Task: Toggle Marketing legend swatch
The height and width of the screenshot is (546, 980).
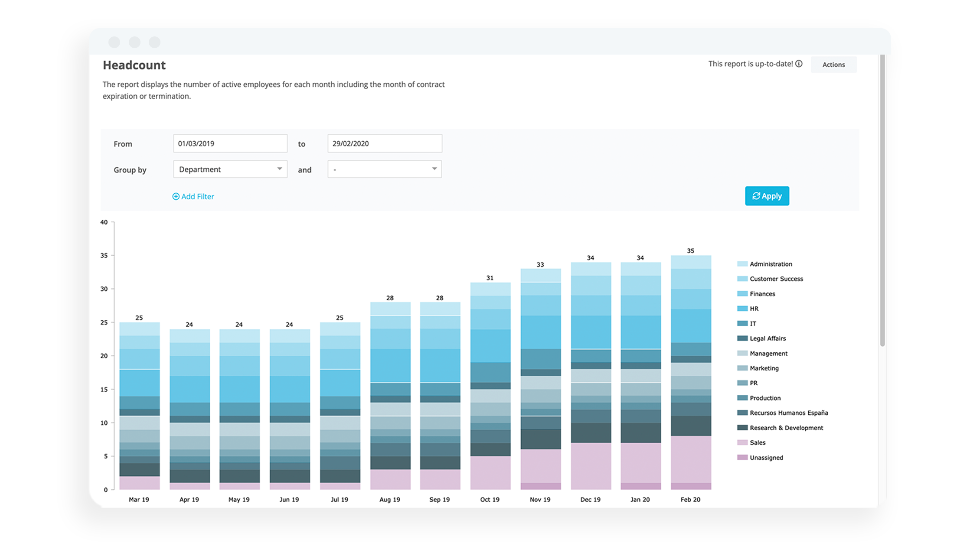Action: point(742,368)
